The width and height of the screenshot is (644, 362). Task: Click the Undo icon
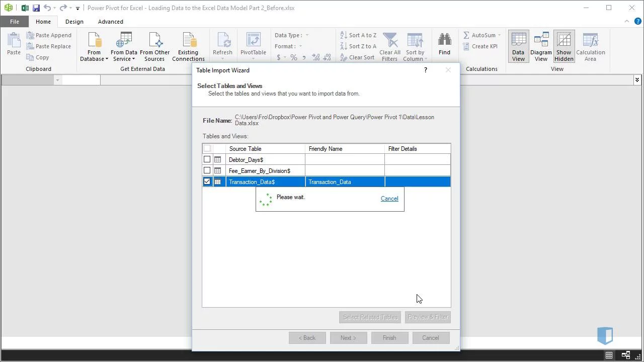point(47,8)
